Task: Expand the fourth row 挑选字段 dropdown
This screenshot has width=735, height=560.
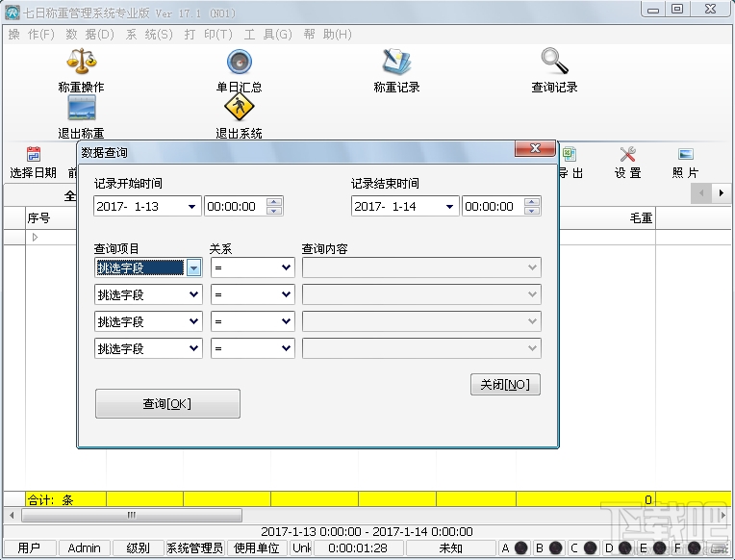Action: (193, 348)
